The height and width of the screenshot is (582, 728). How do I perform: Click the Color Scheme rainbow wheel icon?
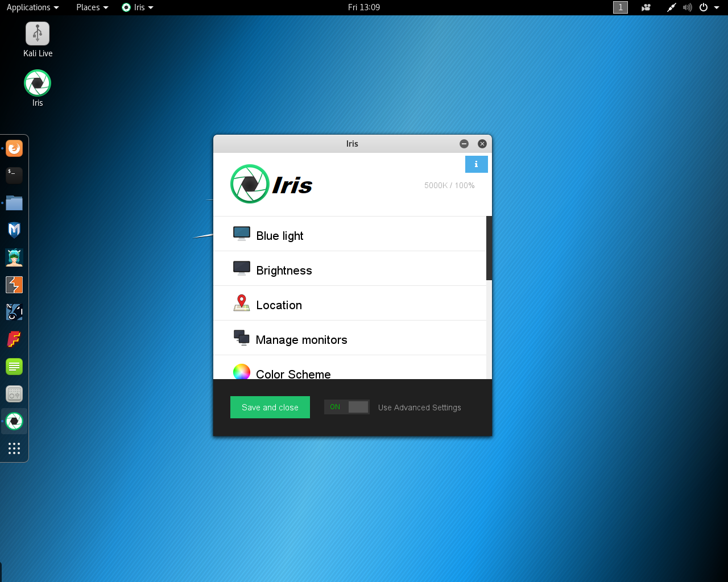coord(242,372)
